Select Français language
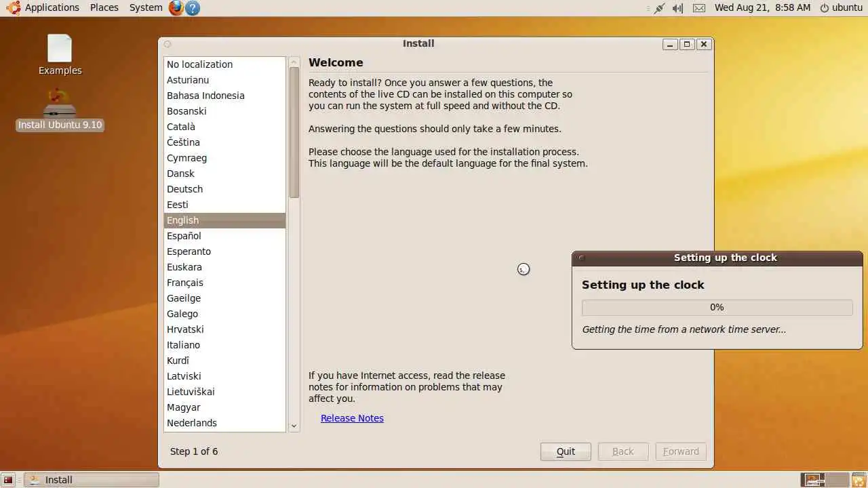 coord(224,283)
